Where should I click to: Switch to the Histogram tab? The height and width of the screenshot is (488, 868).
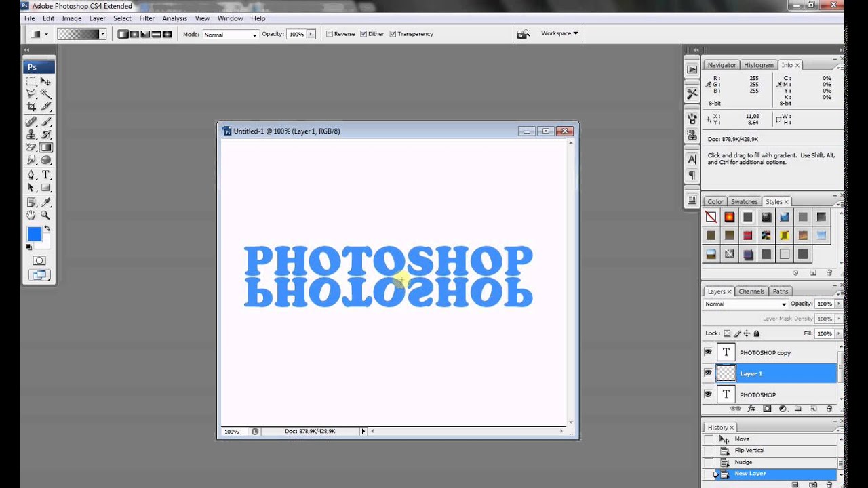(758, 65)
